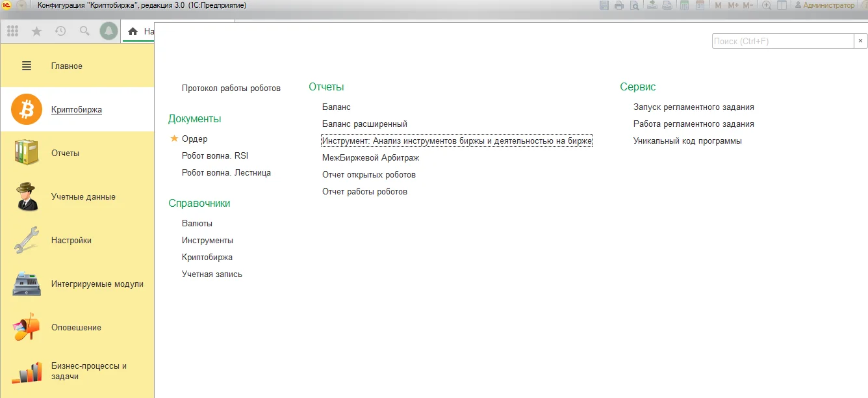Viewport: 868px width, 398px height.
Task: Open the Баланс расширенный report link
Action: pos(364,124)
